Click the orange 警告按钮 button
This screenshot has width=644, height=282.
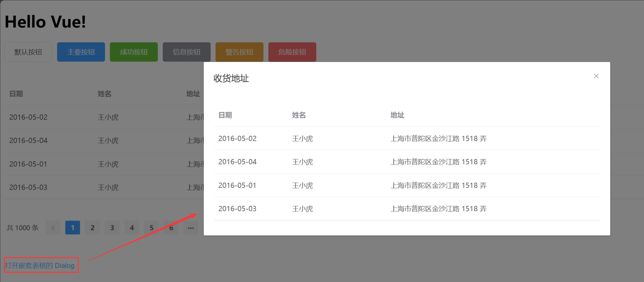pos(239,52)
